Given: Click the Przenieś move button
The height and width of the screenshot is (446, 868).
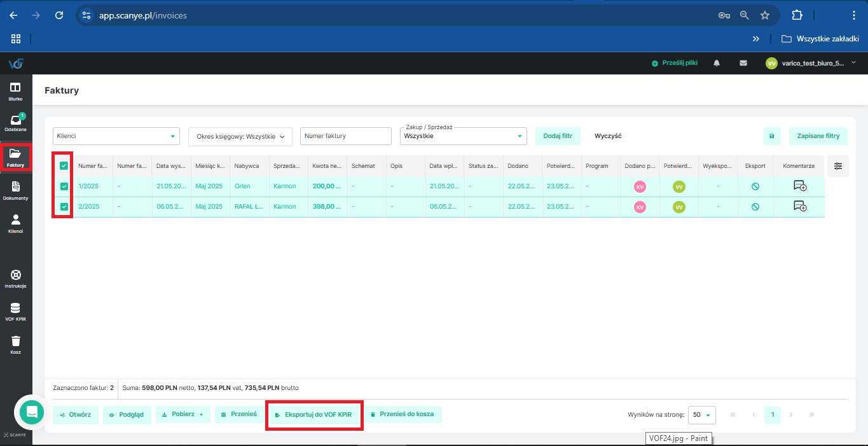Looking at the screenshot, I should 239,414.
